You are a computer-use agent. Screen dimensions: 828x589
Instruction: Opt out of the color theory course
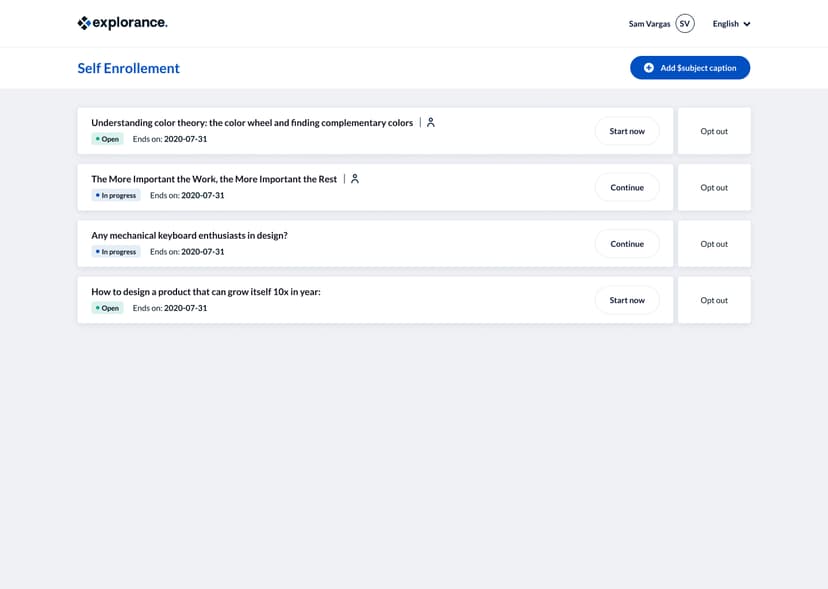pyautogui.click(x=714, y=130)
